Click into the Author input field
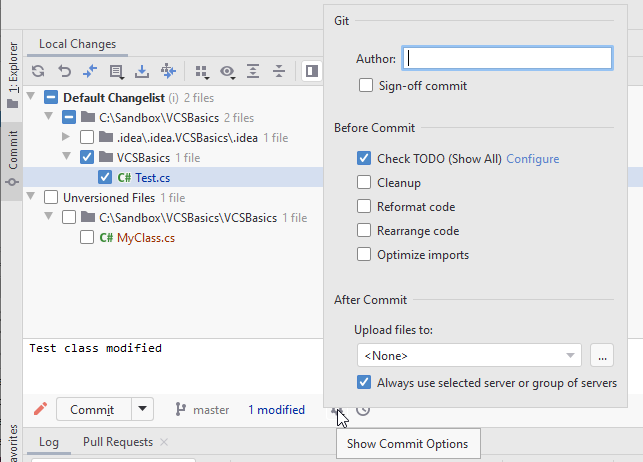Viewport: 643px width, 462px height. click(508, 58)
